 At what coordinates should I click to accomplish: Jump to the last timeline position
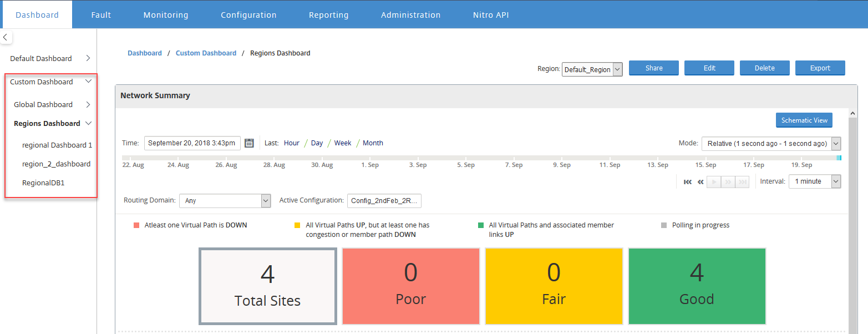(x=742, y=181)
